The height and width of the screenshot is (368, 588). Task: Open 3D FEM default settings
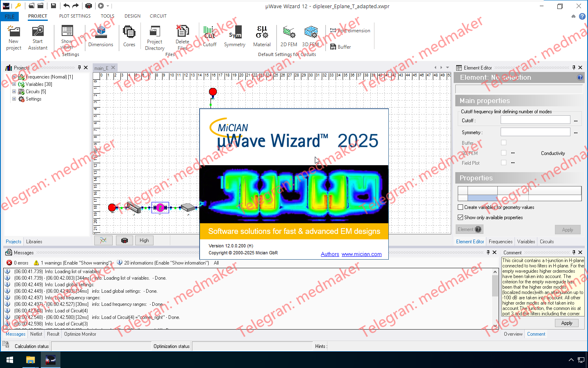coord(310,36)
